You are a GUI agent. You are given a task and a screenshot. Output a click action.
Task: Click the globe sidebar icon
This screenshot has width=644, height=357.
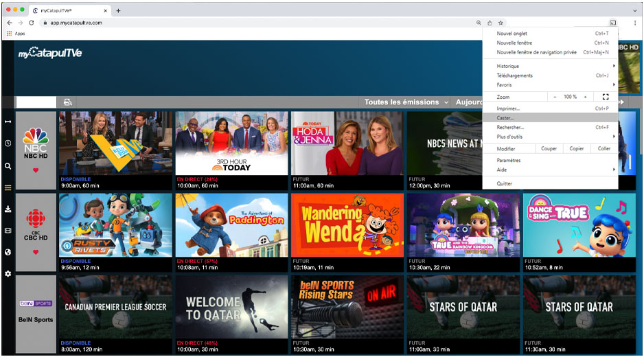[x=8, y=252]
